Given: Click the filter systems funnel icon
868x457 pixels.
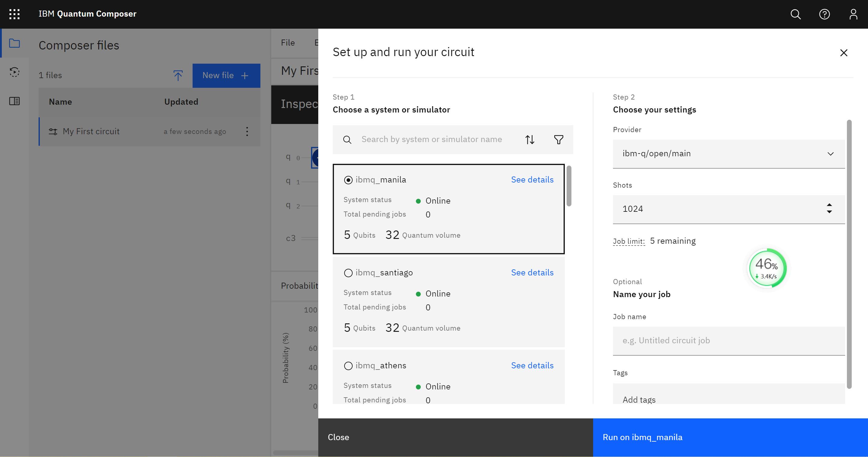Looking at the screenshot, I should 558,140.
